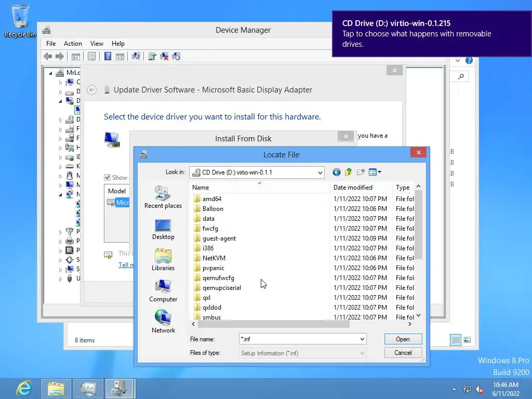The width and height of the screenshot is (532, 399).
Task: Click the muted volume tray icon
Action: click(x=480, y=389)
